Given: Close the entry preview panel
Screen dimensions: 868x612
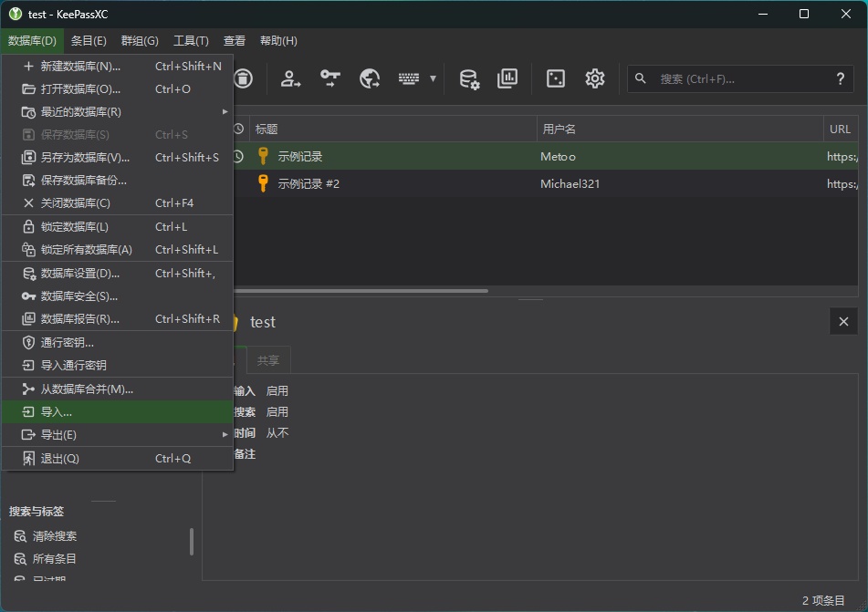Looking at the screenshot, I should point(843,321).
